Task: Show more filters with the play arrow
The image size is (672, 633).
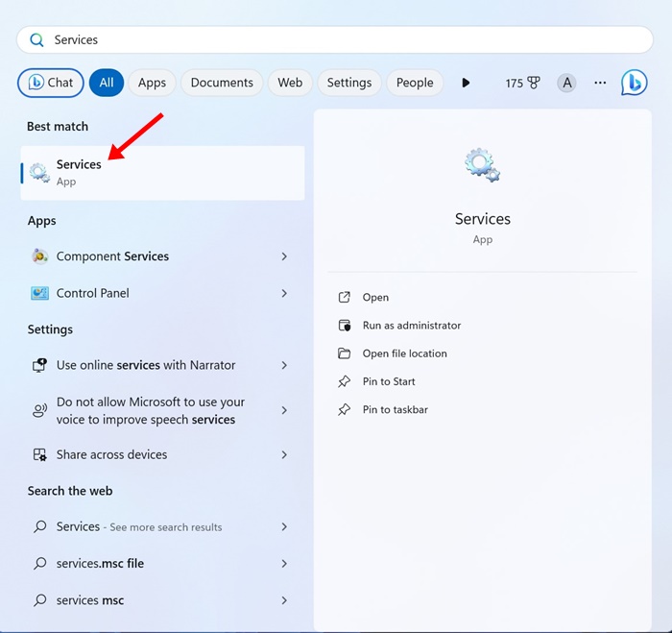Action: click(x=466, y=83)
